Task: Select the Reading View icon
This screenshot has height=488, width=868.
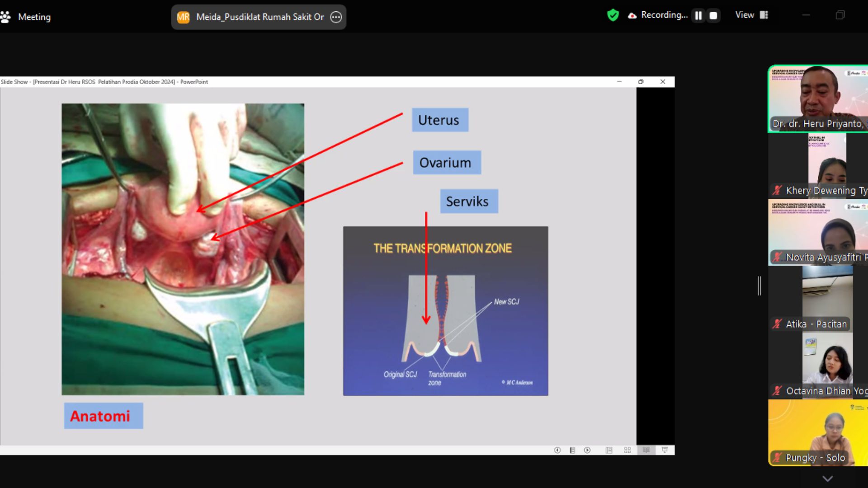Action: click(646, 450)
